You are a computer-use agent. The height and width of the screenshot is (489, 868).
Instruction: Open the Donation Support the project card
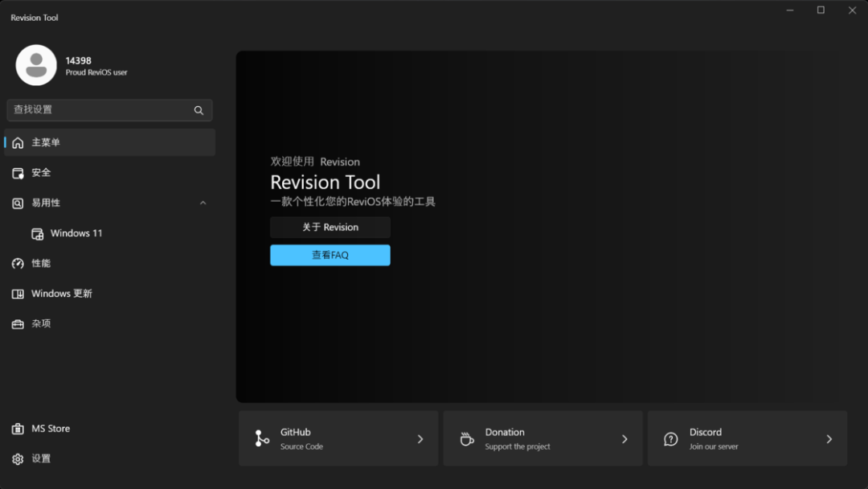tap(542, 438)
